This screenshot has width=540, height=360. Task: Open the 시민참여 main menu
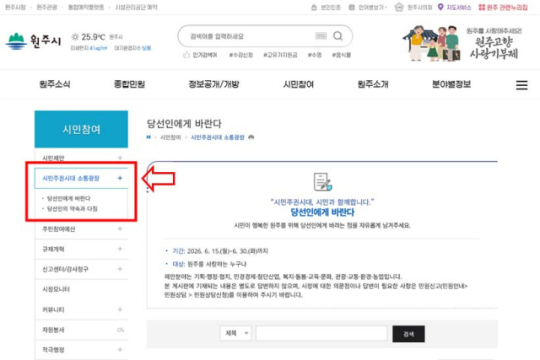click(x=298, y=84)
